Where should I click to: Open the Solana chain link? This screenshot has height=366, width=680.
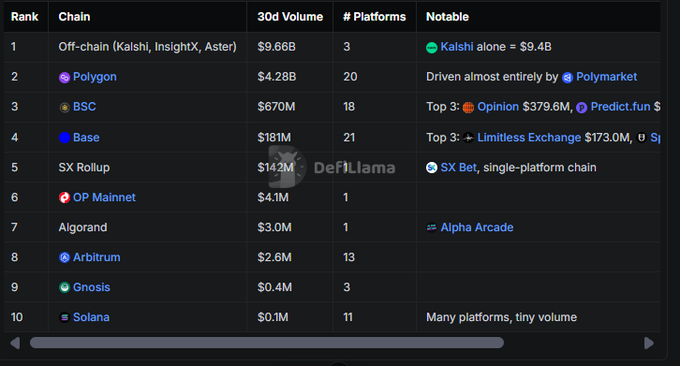coord(91,317)
